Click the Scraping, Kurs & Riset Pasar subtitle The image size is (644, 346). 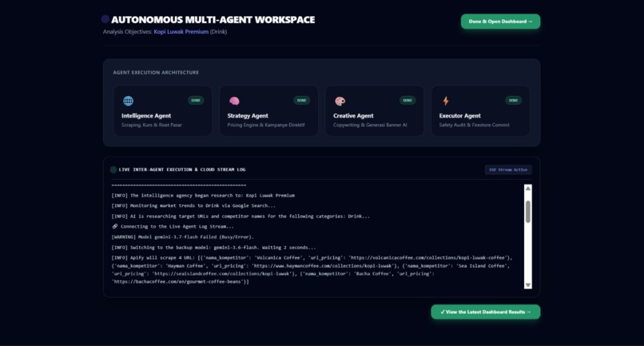pos(152,125)
